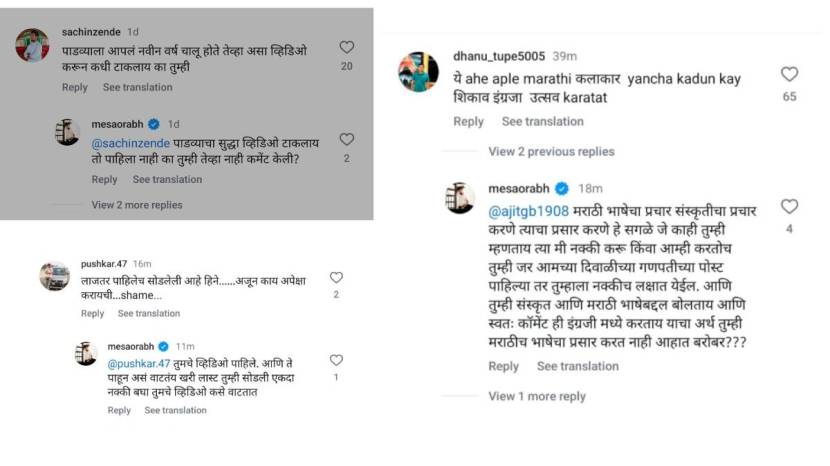Open sachinzende's profile picture
Image resolution: width=830 pixels, height=466 pixels.
click(32, 46)
